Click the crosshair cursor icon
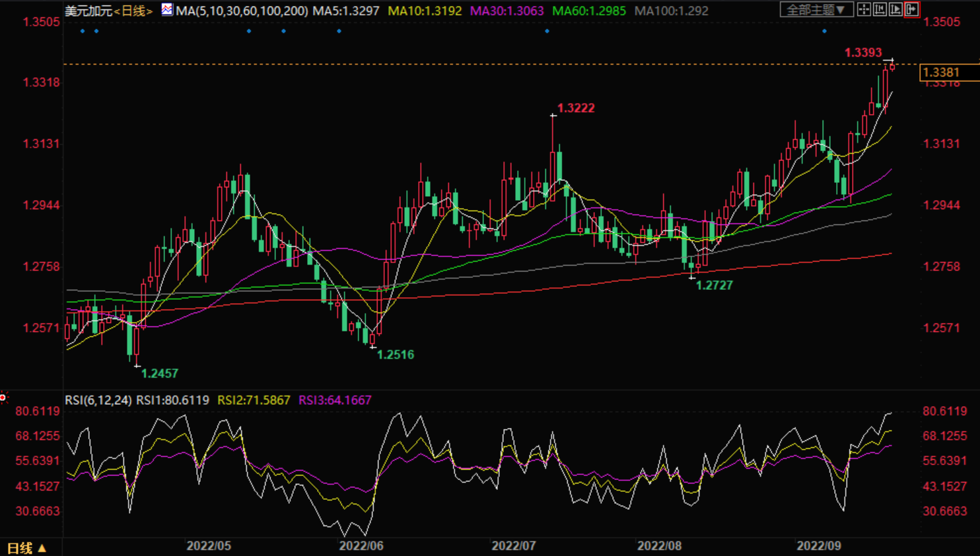This screenshot has height=556, width=980. click(864, 9)
